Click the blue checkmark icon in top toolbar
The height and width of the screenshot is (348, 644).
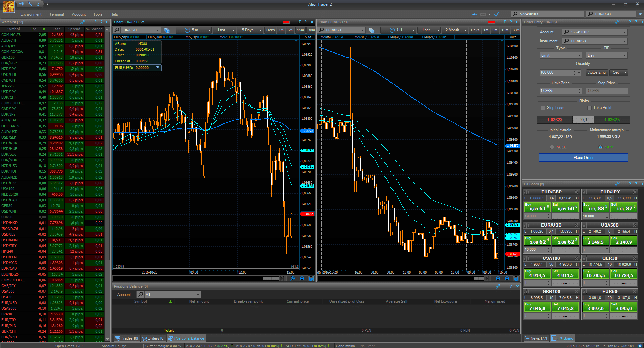coord(496,14)
